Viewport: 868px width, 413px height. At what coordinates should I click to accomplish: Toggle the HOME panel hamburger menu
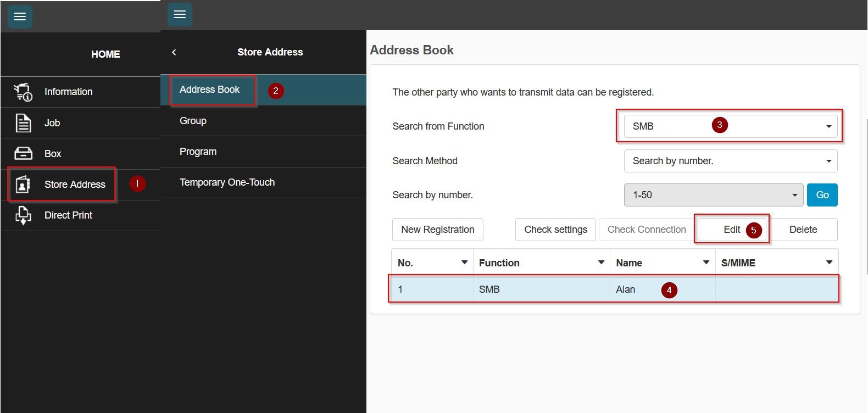[20, 16]
